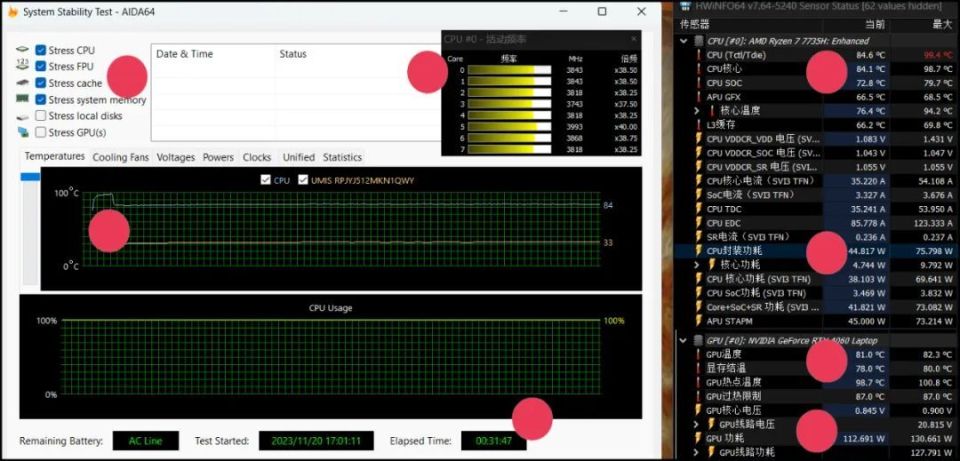
Task: Click the 传感器 column header in HWiNFO
Action: click(x=696, y=24)
